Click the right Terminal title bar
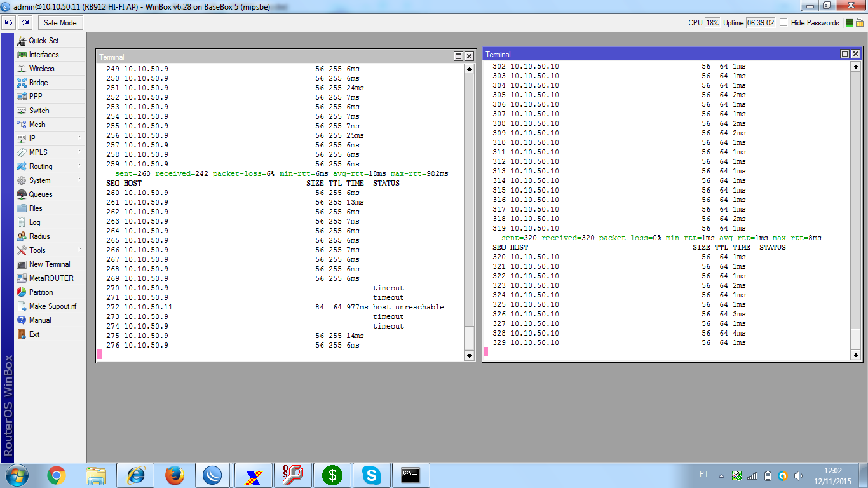 661,54
